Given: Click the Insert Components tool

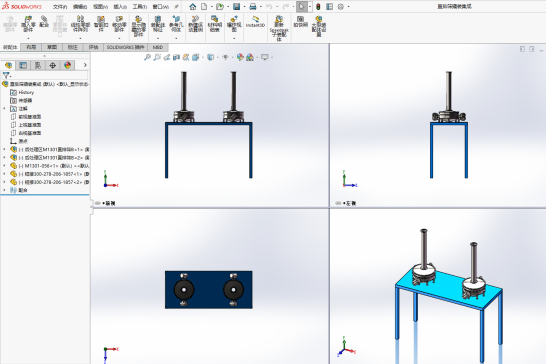Looking at the screenshot, I should point(28,24).
